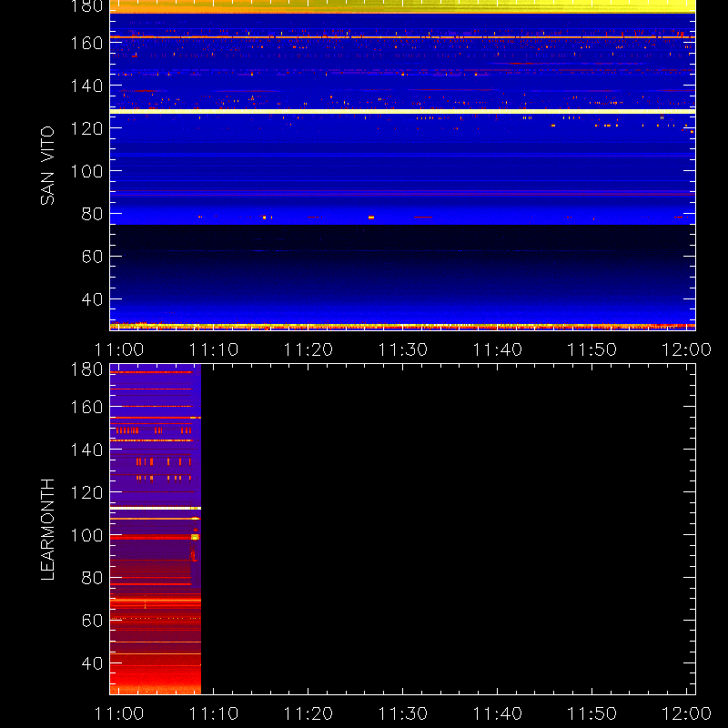Select 11:10 time label under San Vito plot
Image resolution: width=728 pixels, height=728 pixels.
click(x=214, y=349)
